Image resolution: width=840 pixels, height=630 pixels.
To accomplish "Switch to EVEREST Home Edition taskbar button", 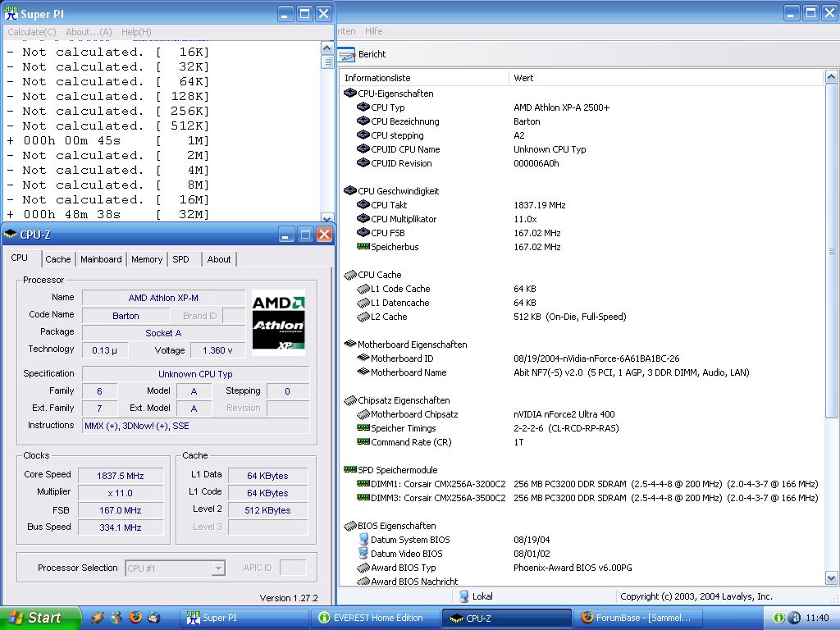I will tap(375, 618).
